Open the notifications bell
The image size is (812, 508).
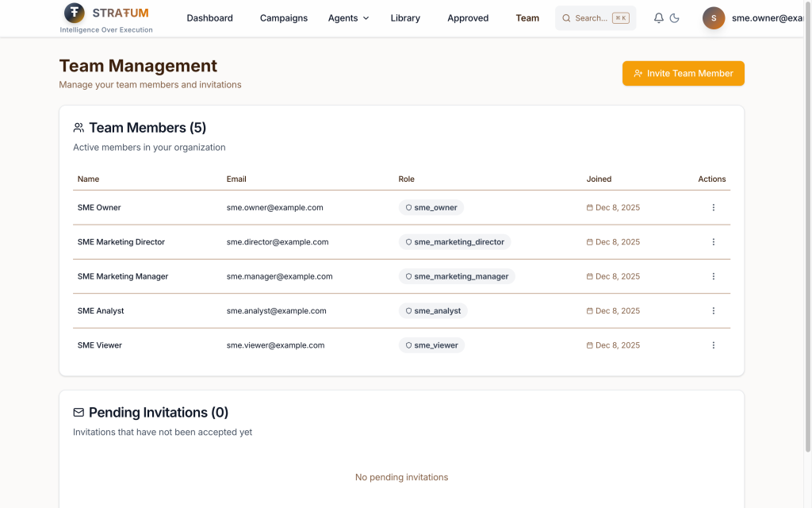pos(658,18)
